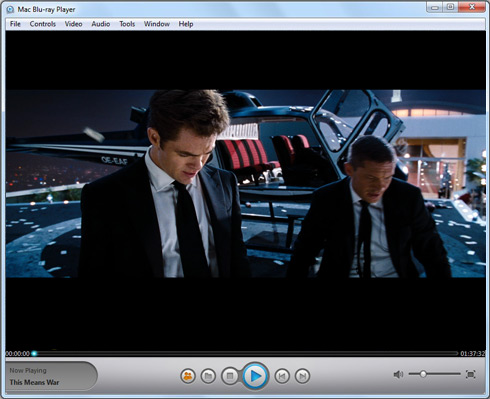The height and width of the screenshot is (399, 490).
Task: Open the Audio menu
Action: pos(101,24)
